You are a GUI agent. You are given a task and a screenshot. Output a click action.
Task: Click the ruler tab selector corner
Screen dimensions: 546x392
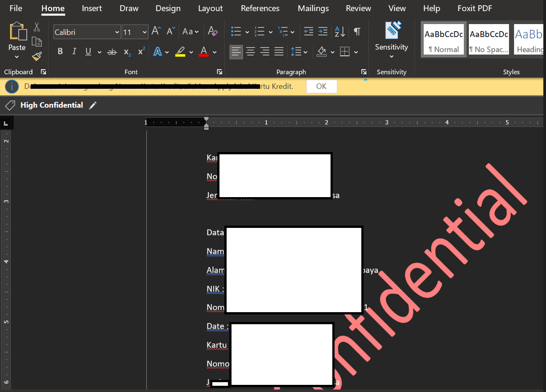click(6, 123)
